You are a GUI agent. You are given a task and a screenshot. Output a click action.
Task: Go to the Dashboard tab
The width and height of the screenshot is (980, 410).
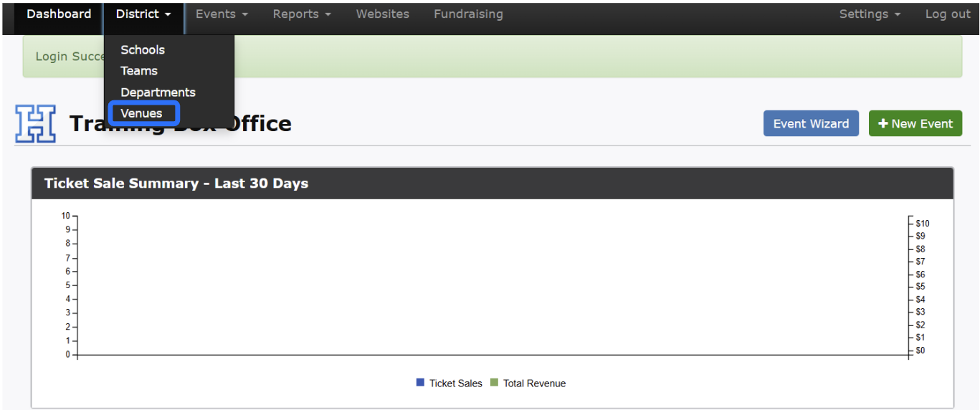click(59, 14)
